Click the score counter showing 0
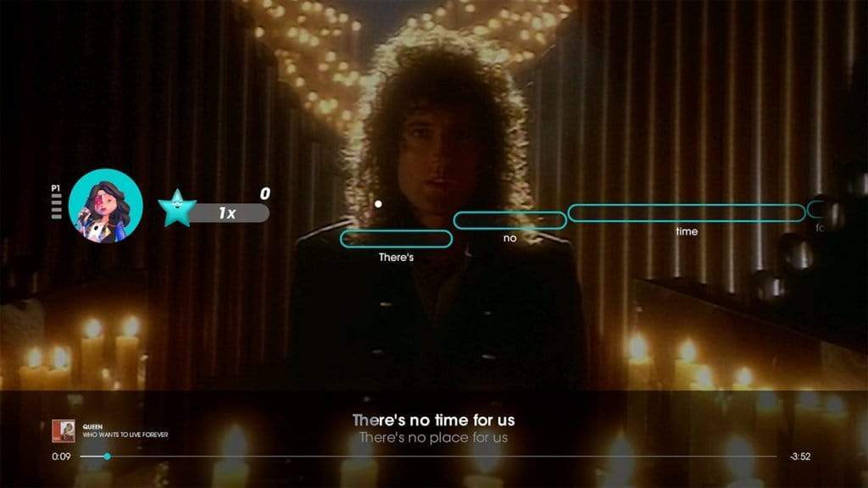Screen dimensions: 868x488 click(265, 194)
